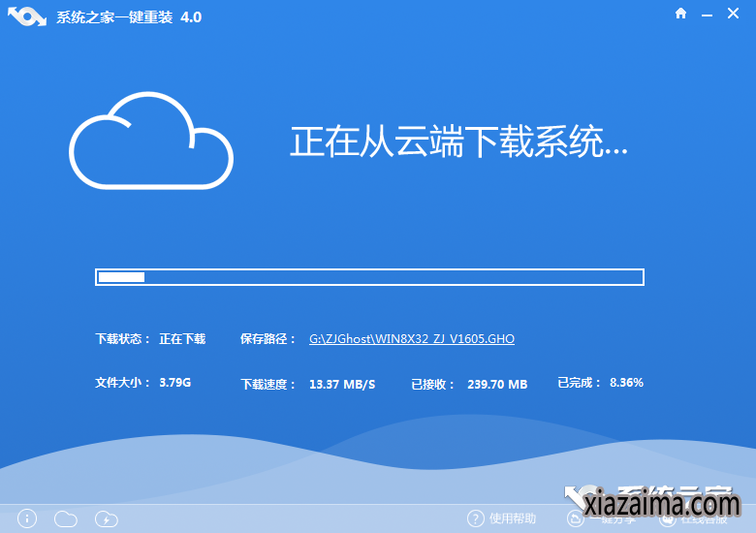Open the save path G:\ZJGhost\WIN8X32_ZJ_V1605.GHO link

pos(412,339)
